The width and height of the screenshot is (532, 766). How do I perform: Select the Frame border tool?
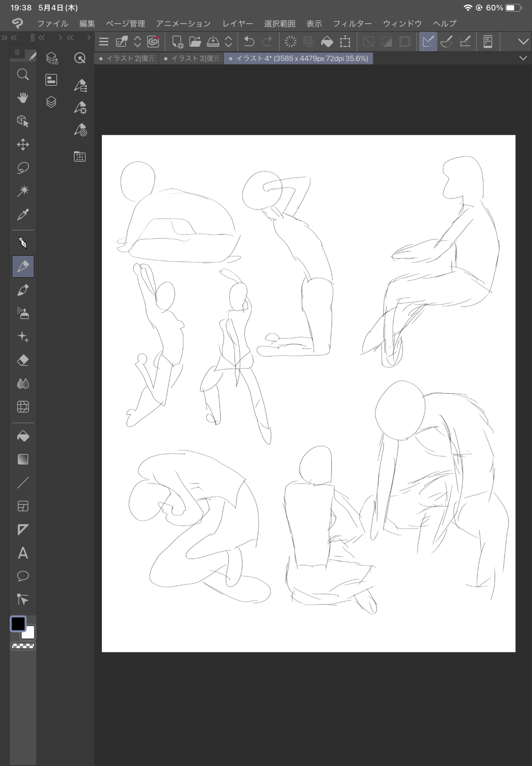point(23,506)
